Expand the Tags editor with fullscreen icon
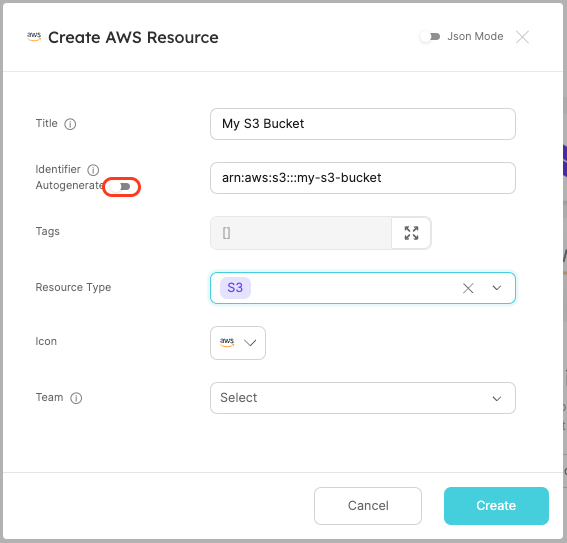Screen dimensions: 567x543 (411, 233)
